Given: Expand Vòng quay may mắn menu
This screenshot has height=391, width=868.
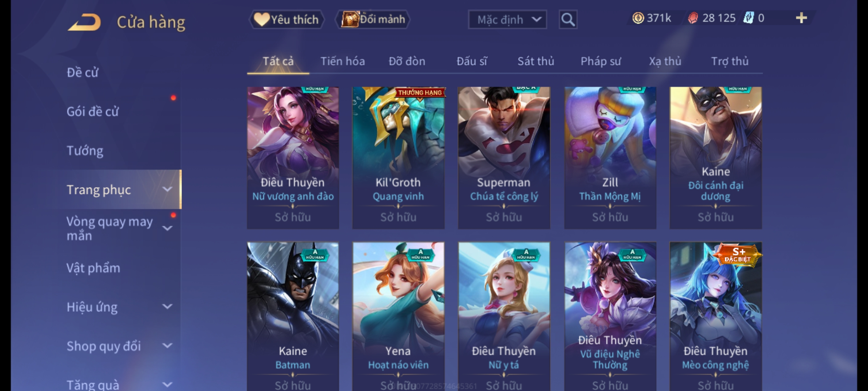Looking at the screenshot, I should tap(167, 228).
